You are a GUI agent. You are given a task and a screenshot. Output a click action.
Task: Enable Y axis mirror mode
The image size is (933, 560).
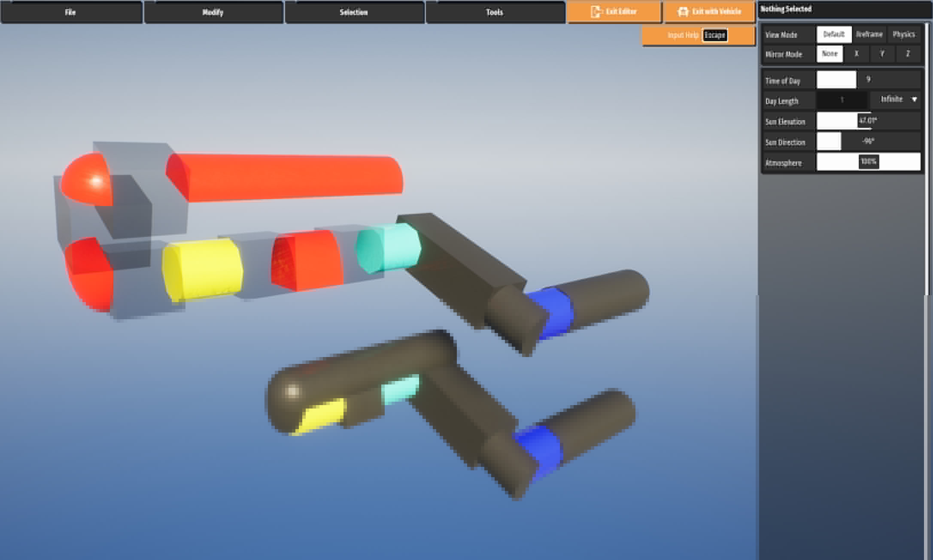pyautogui.click(x=882, y=54)
